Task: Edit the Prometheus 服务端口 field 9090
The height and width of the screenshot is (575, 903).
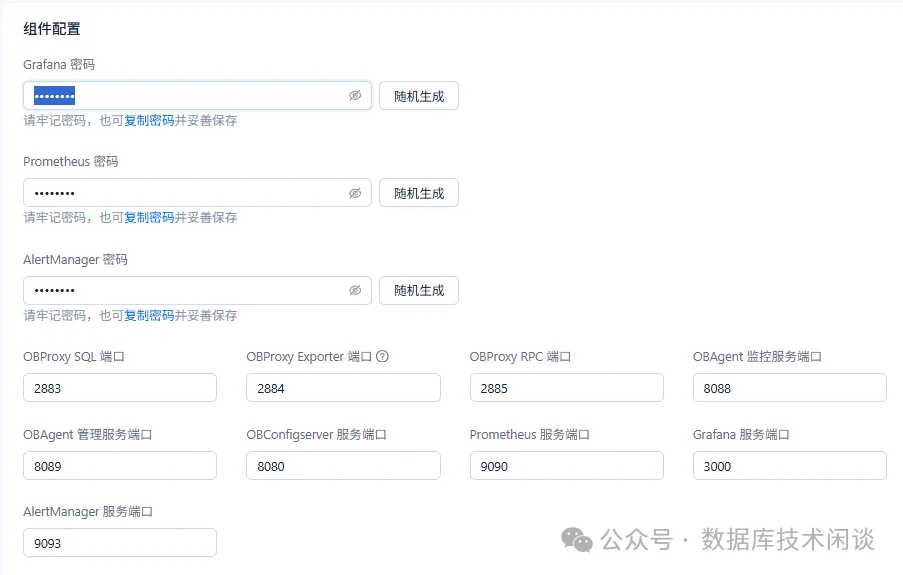Action: point(567,466)
